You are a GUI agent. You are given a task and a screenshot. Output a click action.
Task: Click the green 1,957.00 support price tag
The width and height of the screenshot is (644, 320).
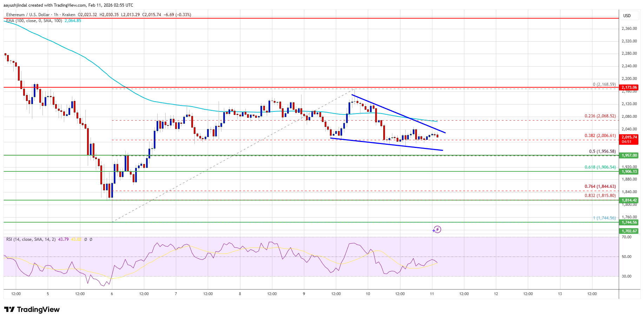(x=628, y=155)
